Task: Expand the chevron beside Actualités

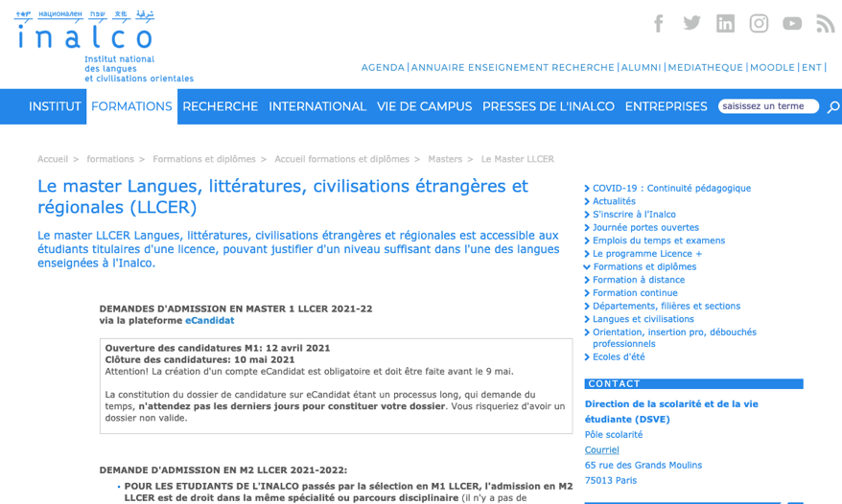Action: (x=586, y=202)
